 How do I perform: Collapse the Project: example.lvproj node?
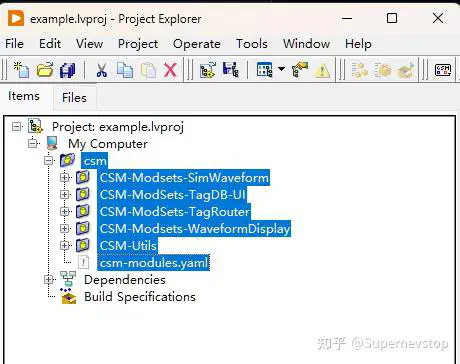coord(16,127)
